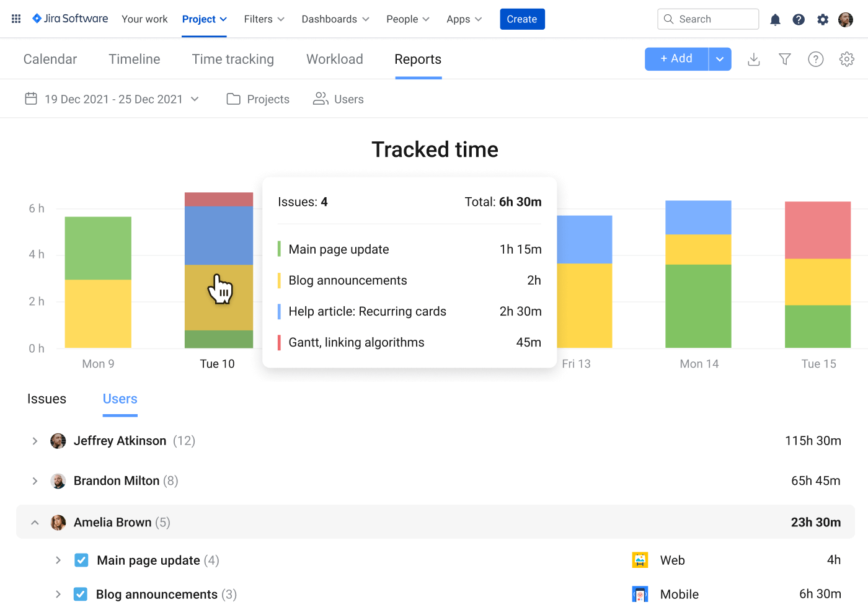The height and width of the screenshot is (615, 868).
Task: Click the help question mark in top navigation
Action: coord(799,20)
